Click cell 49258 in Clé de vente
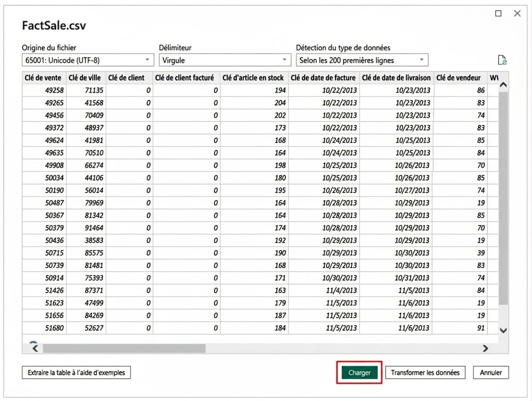This screenshot has height=401, width=532. click(x=44, y=90)
